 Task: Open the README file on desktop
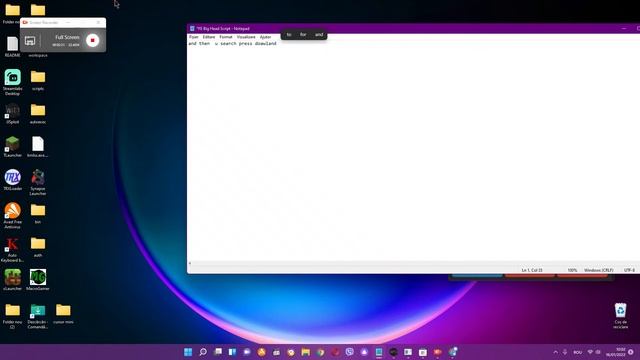pyautogui.click(x=12, y=47)
